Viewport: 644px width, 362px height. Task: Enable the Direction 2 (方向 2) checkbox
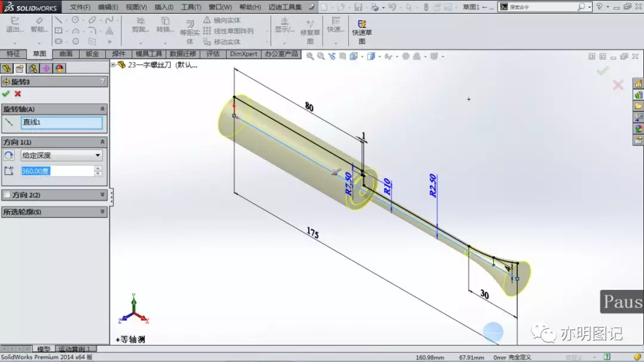pos(7,195)
